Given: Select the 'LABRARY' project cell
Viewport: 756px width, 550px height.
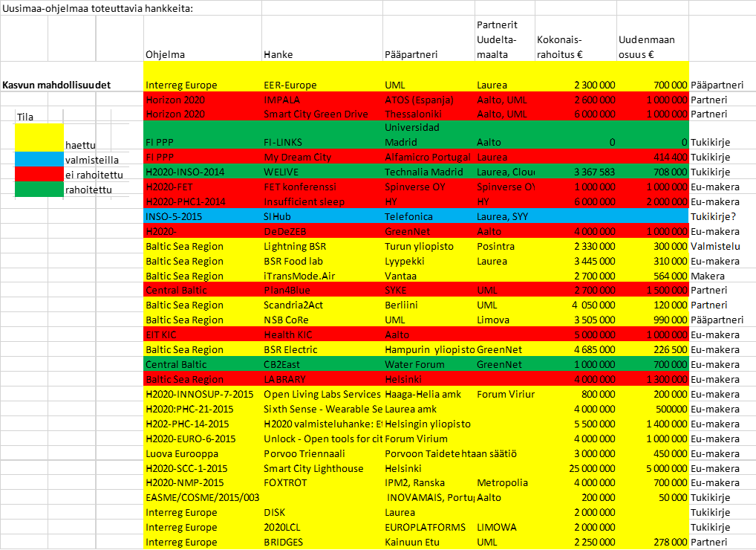Looking at the screenshot, I should tap(322, 379).
